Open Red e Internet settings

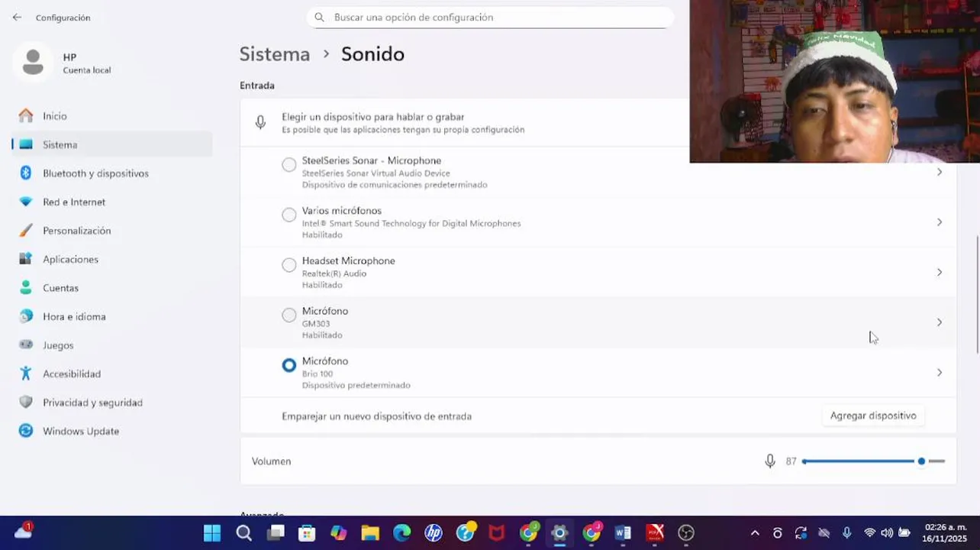coord(111,202)
